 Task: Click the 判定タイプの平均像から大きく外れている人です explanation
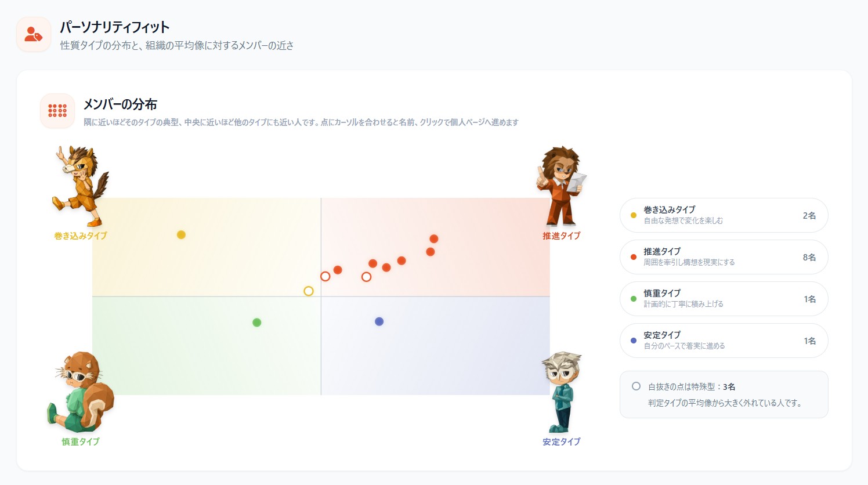coord(725,403)
